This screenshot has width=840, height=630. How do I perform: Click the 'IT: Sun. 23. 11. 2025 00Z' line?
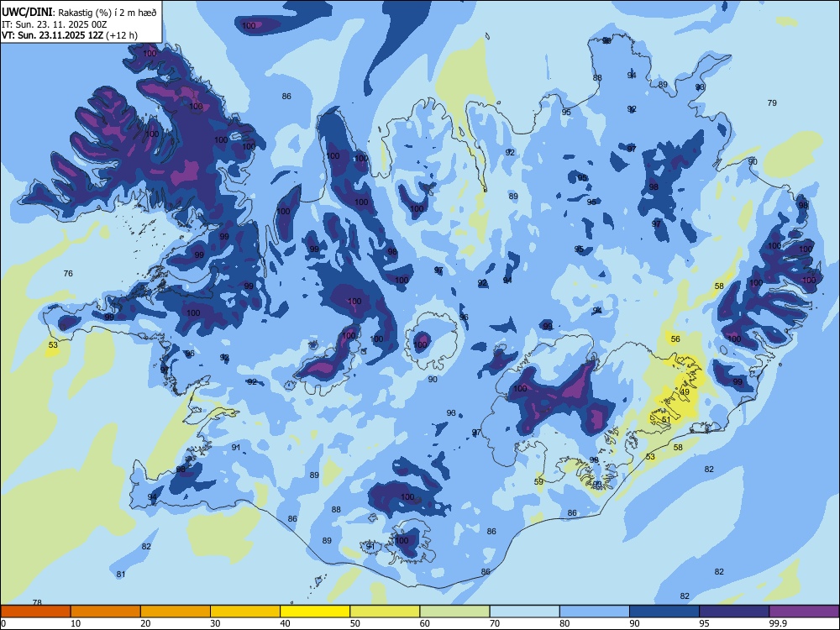point(54,24)
